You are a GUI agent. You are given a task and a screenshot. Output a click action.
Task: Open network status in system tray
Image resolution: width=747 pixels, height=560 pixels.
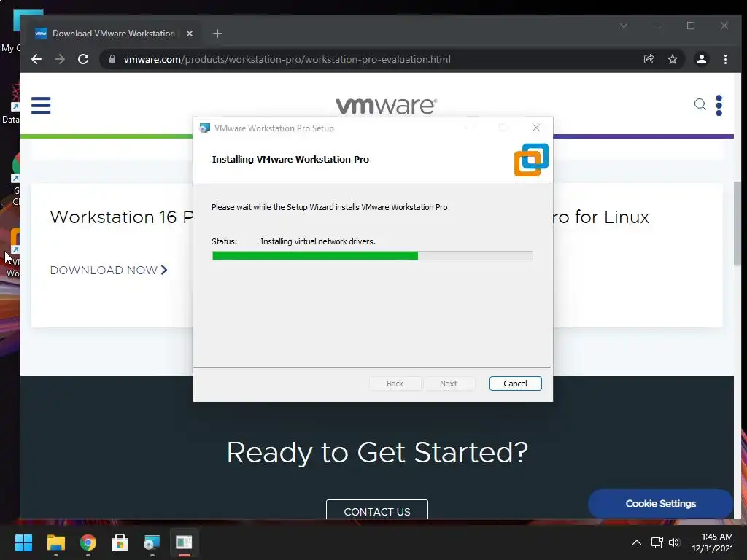coord(657,542)
